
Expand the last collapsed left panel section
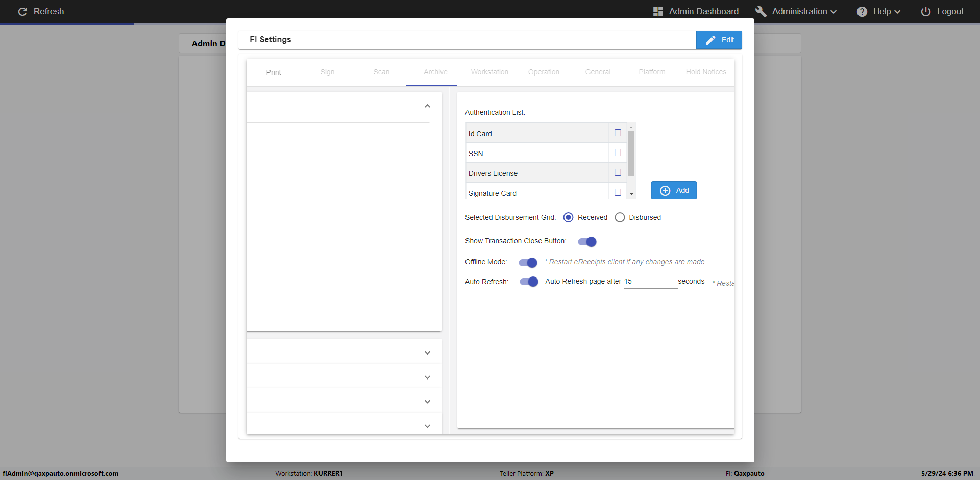(427, 426)
